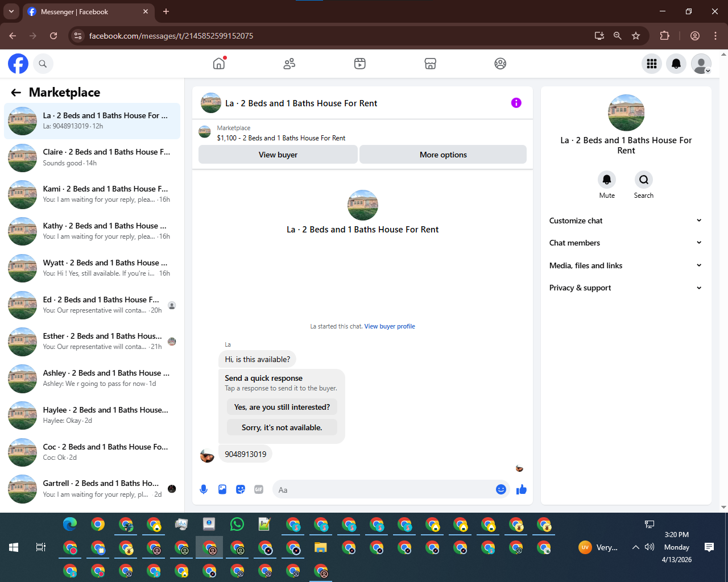
Task: Open the Kami conversation
Action: pyautogui.click(x=92, y=194)
